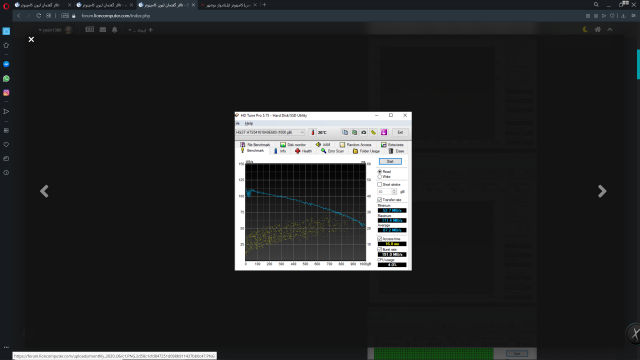
Task: Click the short stroke gB value field
Action: [x=384, y=191]
